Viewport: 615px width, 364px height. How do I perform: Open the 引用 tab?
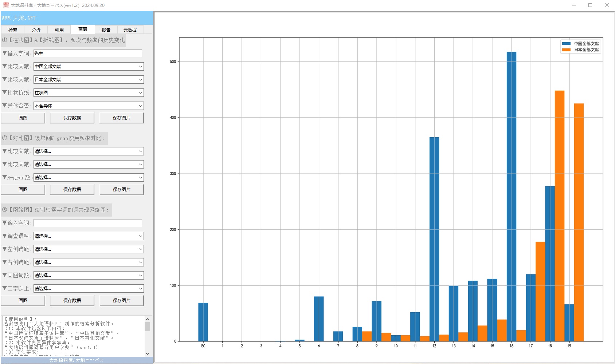(59, 30)
